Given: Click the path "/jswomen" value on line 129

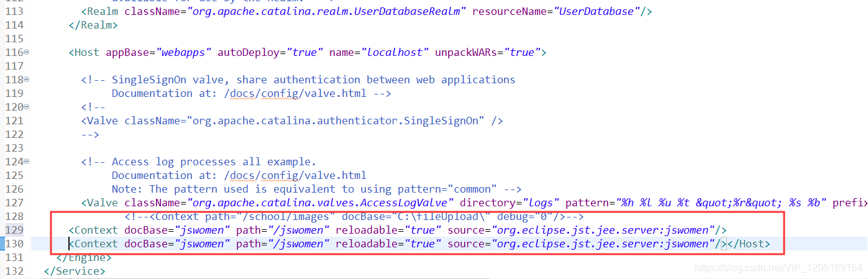Looking at the screenshot, I should [x=298, y=231].
